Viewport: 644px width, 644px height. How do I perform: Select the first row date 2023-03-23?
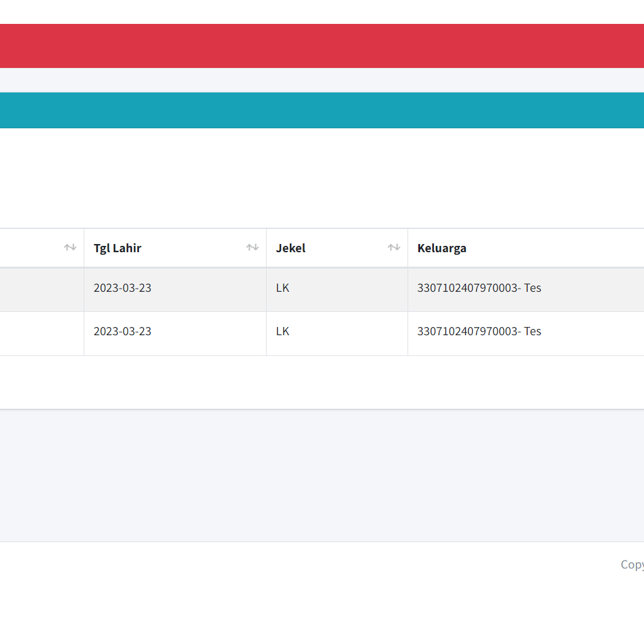(123, 288)
